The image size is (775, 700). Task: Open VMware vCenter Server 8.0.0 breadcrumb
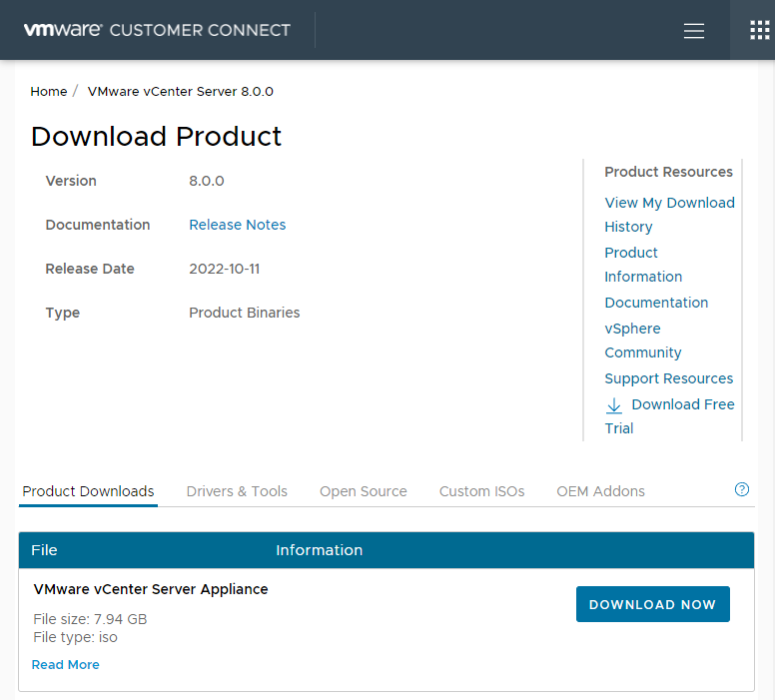181,92
